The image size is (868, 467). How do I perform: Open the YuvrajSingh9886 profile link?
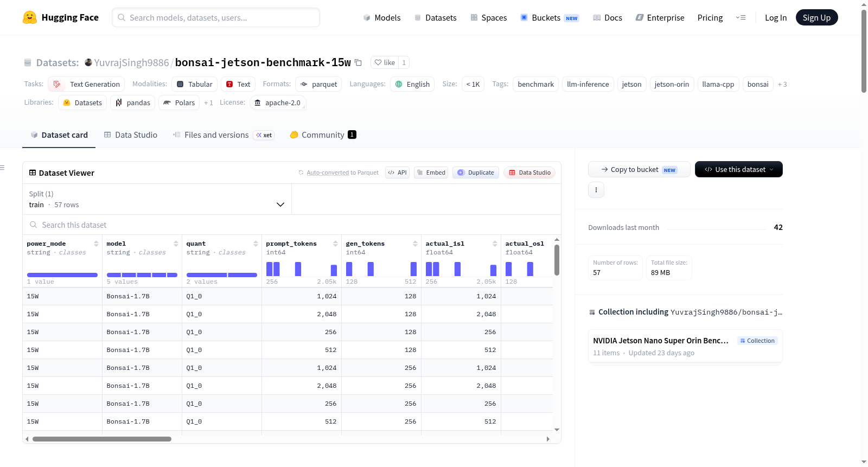coord(131,62)
